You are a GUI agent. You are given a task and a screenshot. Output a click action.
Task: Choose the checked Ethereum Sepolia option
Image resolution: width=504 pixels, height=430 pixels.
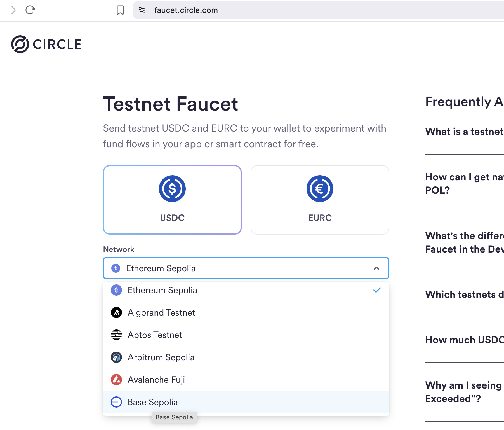[x=162, y=290]
